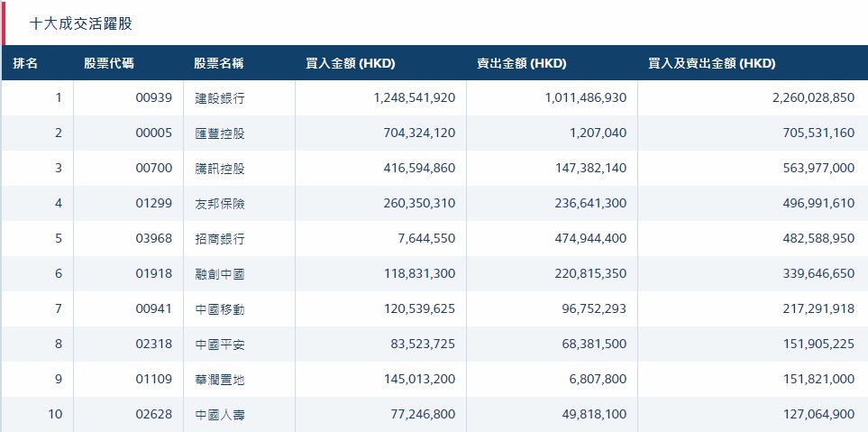This screenshot has width=868, height=432.
Task: Click buy amount 1,248,541,920
Action: (x=415, y=98)
